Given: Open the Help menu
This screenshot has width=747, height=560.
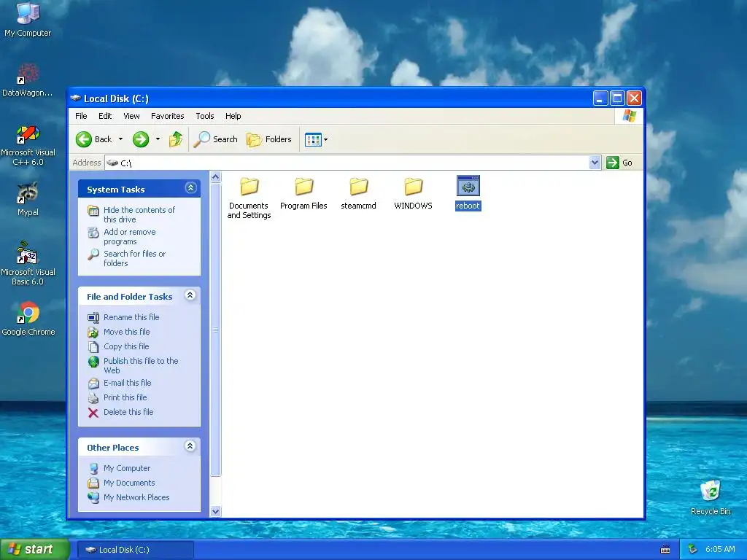Looking at the screenshot, I should pyautogui.click(x=233, y=116).
